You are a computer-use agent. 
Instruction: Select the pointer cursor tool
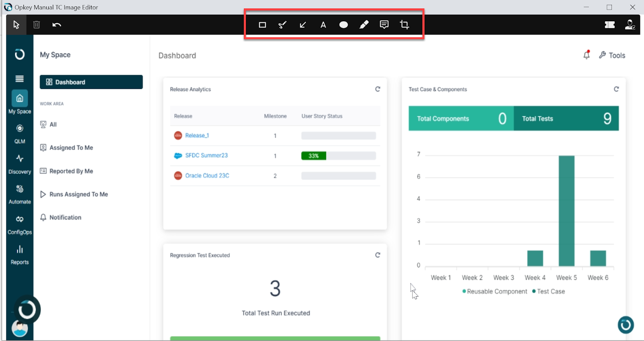pyautogui.click(x=16, y=25)
